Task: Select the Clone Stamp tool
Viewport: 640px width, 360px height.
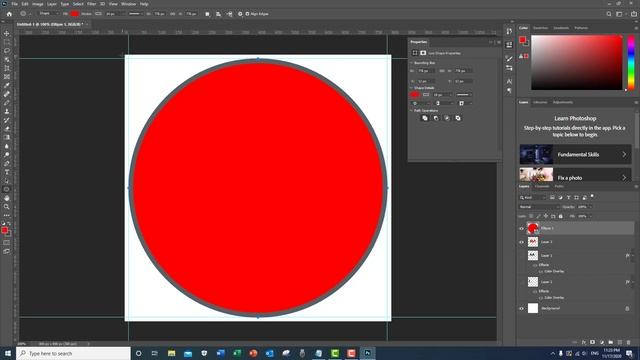Action: click(7, 111)
